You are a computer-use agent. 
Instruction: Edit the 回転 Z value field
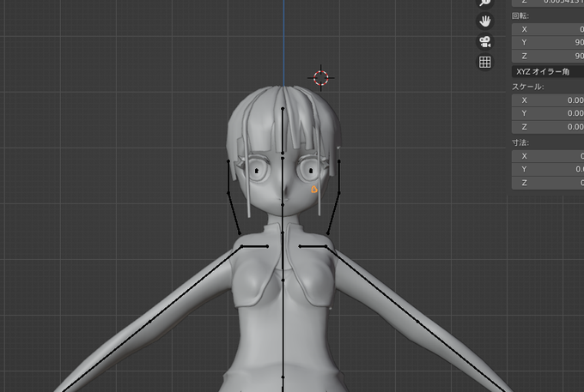pyautogui.click(x=548, y=56)
